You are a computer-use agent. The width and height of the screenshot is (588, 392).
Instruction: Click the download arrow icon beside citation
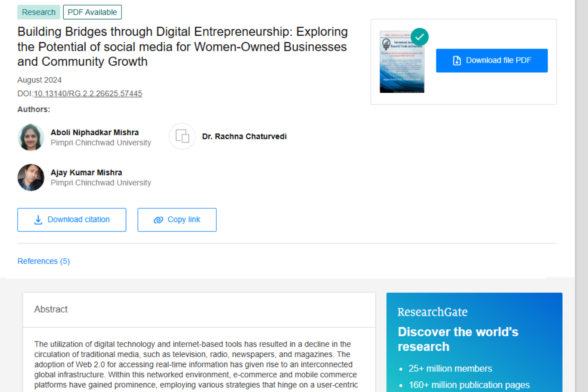(38, 220)
